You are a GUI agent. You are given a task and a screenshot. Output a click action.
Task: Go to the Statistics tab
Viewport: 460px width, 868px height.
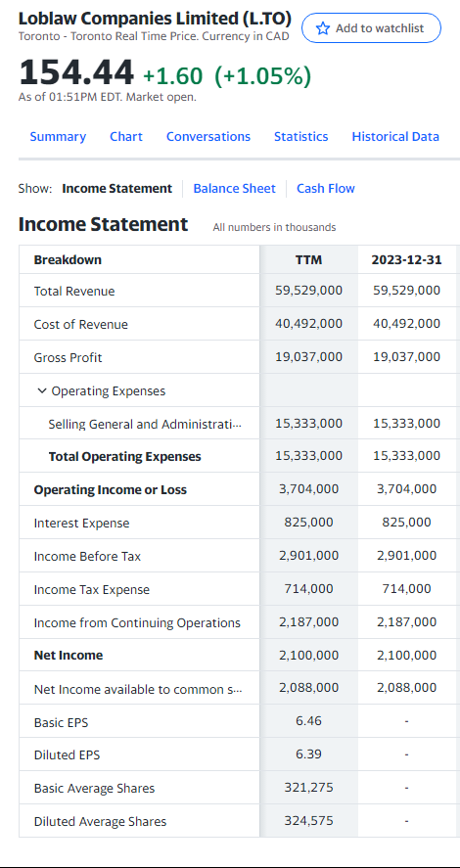301,137
